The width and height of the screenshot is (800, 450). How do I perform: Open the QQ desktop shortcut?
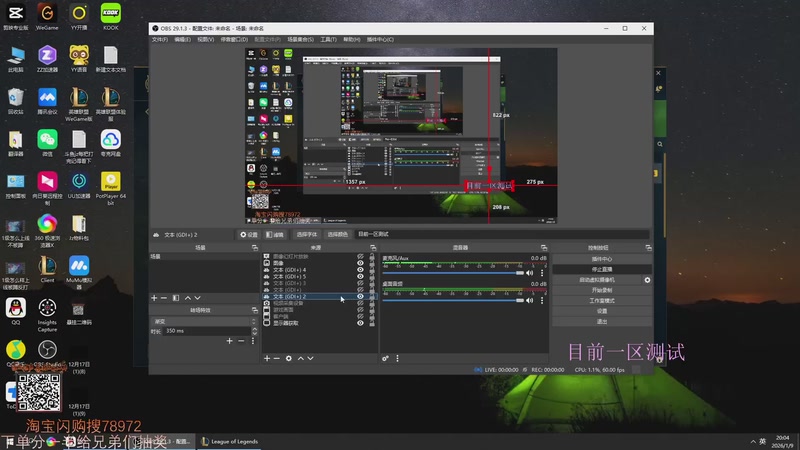pyautogui.click(x=16, y=312)
